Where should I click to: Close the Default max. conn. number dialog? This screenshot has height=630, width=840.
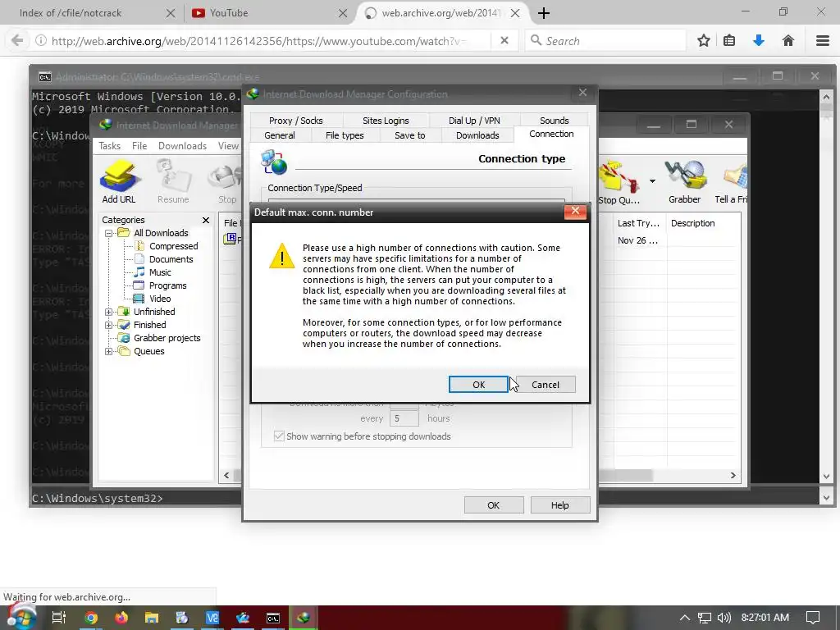click(575, 211)
